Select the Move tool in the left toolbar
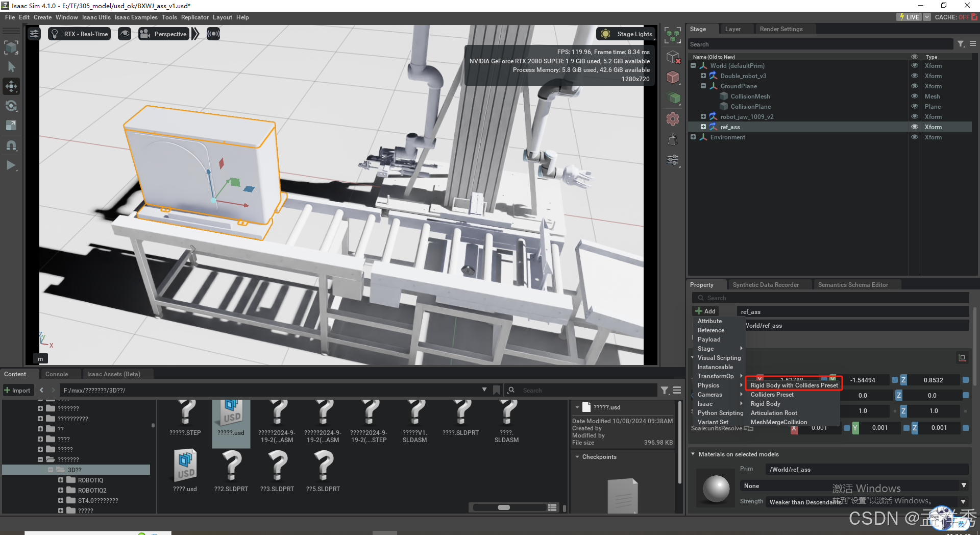980x535 pixels. pyautogui.click(x=11, y=86)
